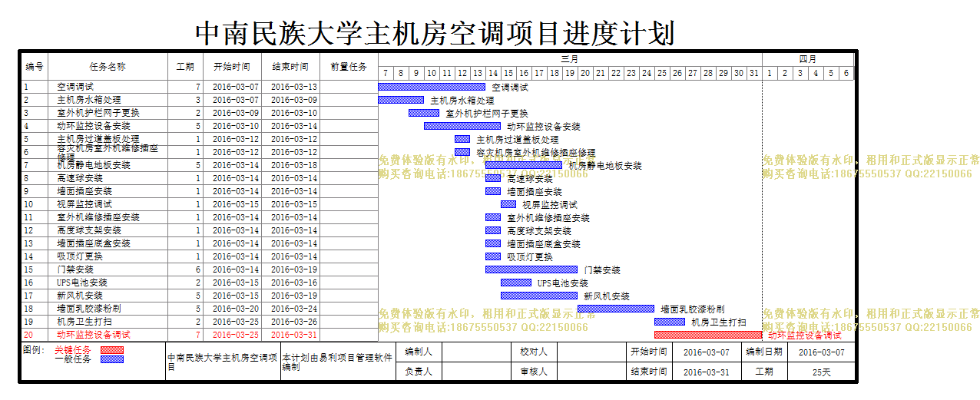Select task name 门禁安装 in the table
The width and height of the screenshot is (980, 400).
75,269
